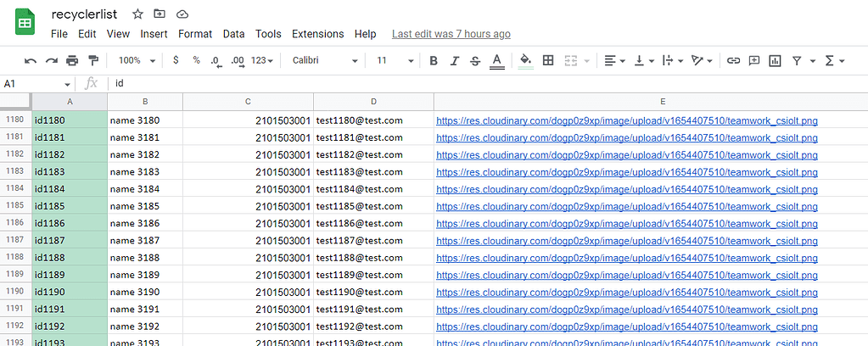Open the Format menu
The image size is (868, 346).
(x=195, y=34)
